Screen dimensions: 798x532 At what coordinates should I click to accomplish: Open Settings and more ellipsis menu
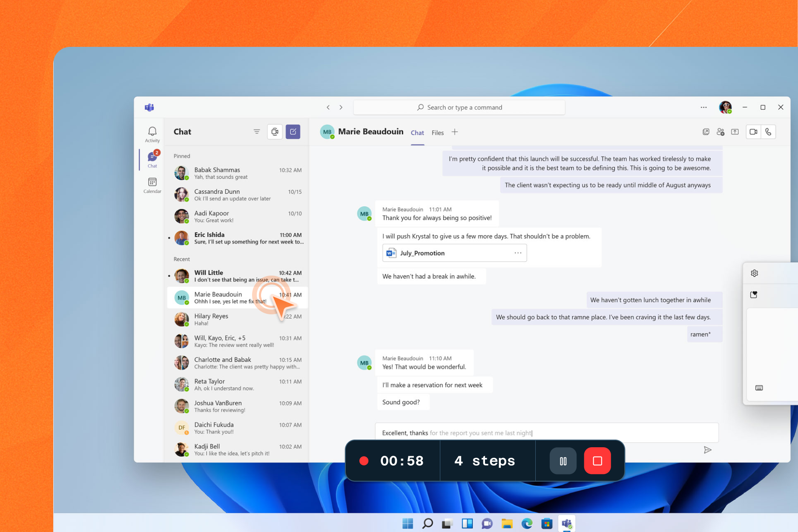[x=703, y=107]
